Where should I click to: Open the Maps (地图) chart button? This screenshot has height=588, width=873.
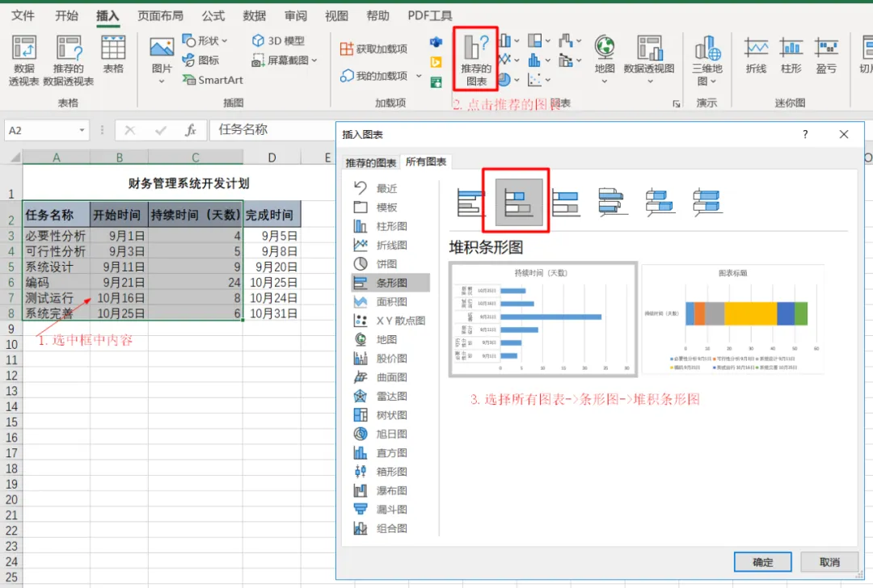(604, 60)
